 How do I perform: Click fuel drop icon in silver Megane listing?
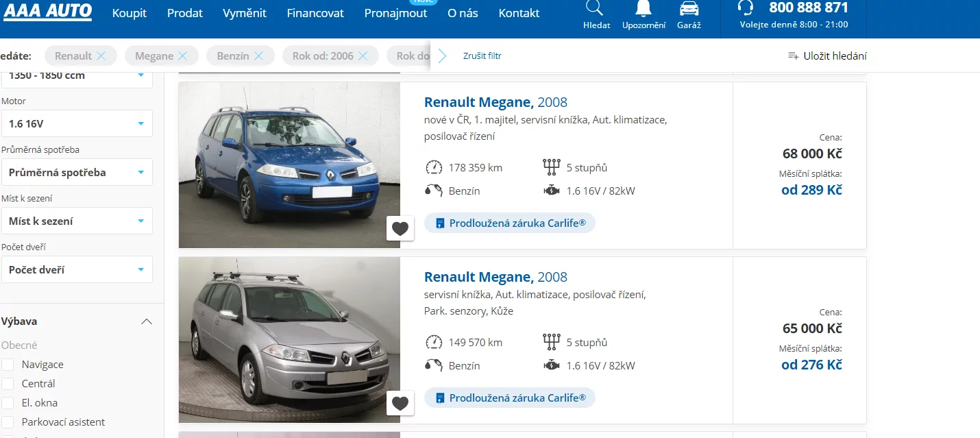coord(433,365)
